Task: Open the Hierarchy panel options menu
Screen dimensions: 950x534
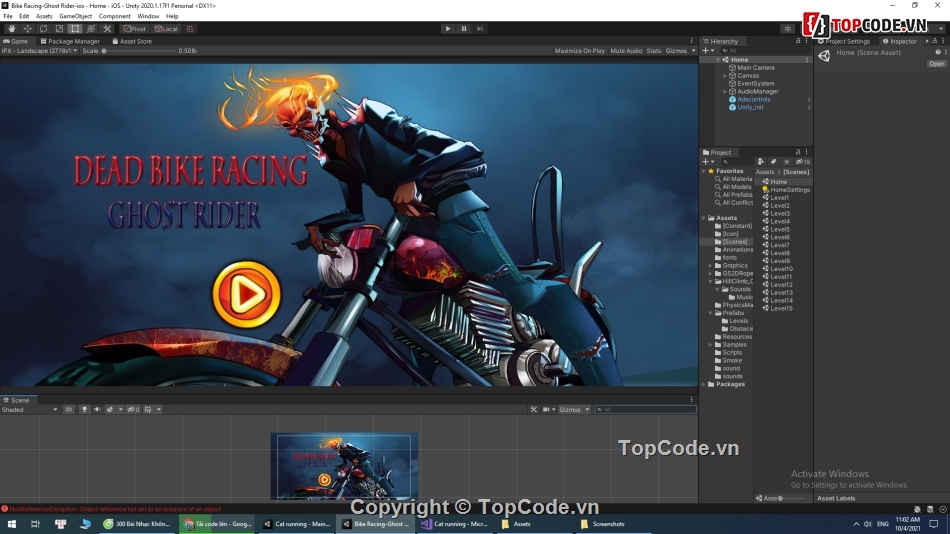Action: 806,41
